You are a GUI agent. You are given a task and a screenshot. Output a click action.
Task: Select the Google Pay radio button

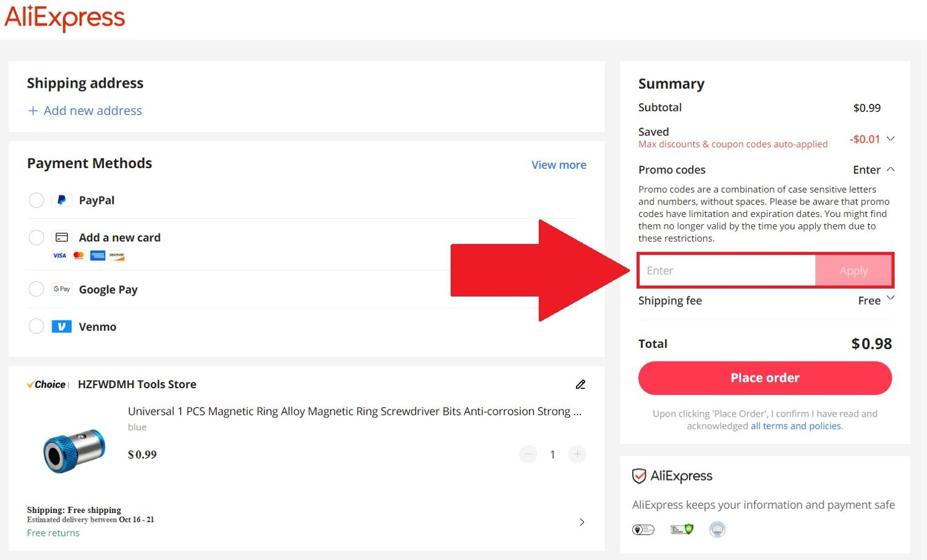(x=36, y=289)
